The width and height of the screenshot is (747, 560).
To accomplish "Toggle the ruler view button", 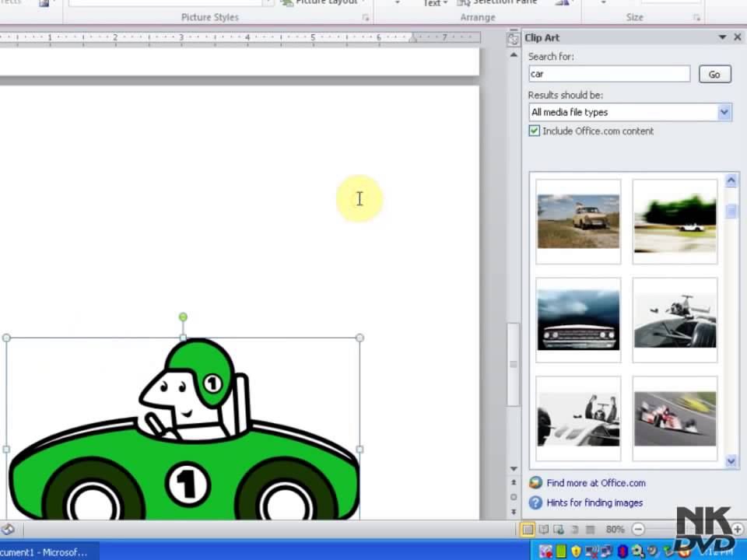I will tap(513, 39).
